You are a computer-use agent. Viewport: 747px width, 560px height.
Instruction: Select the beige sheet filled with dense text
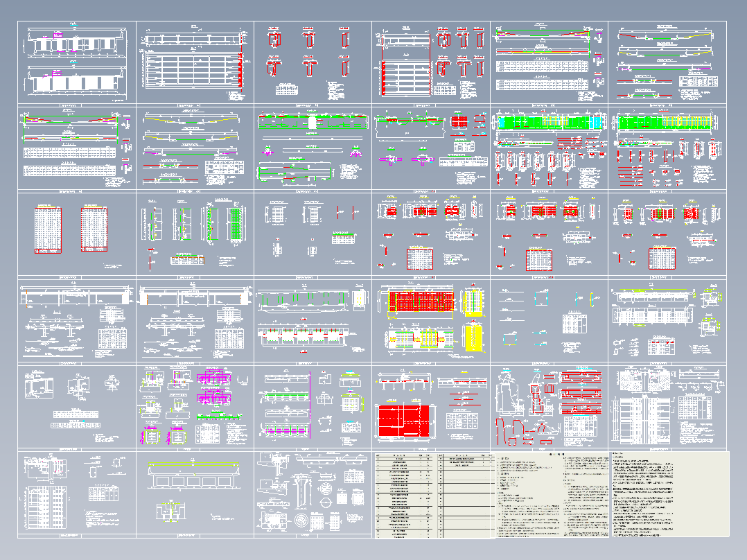tap(670, 494)
